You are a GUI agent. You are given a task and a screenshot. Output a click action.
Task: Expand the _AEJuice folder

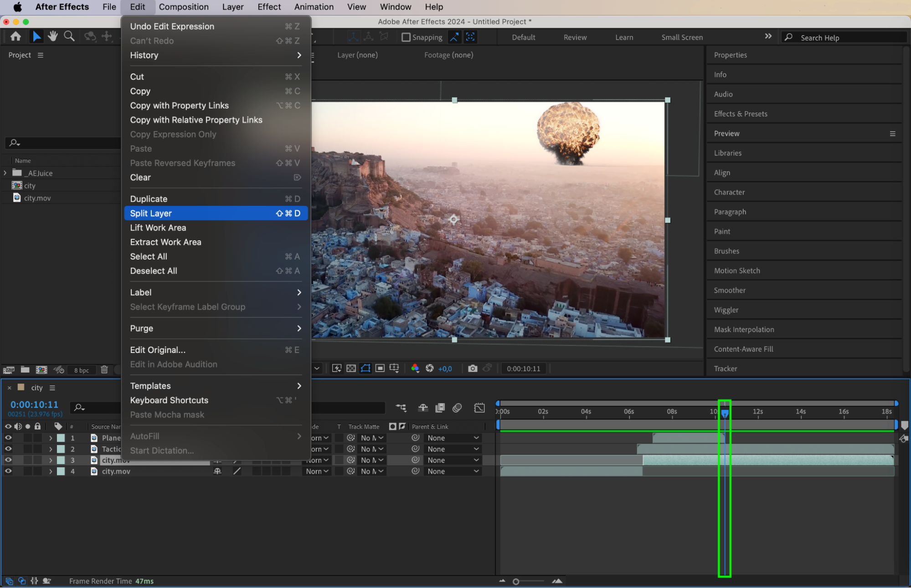click(x=5, y=173)
